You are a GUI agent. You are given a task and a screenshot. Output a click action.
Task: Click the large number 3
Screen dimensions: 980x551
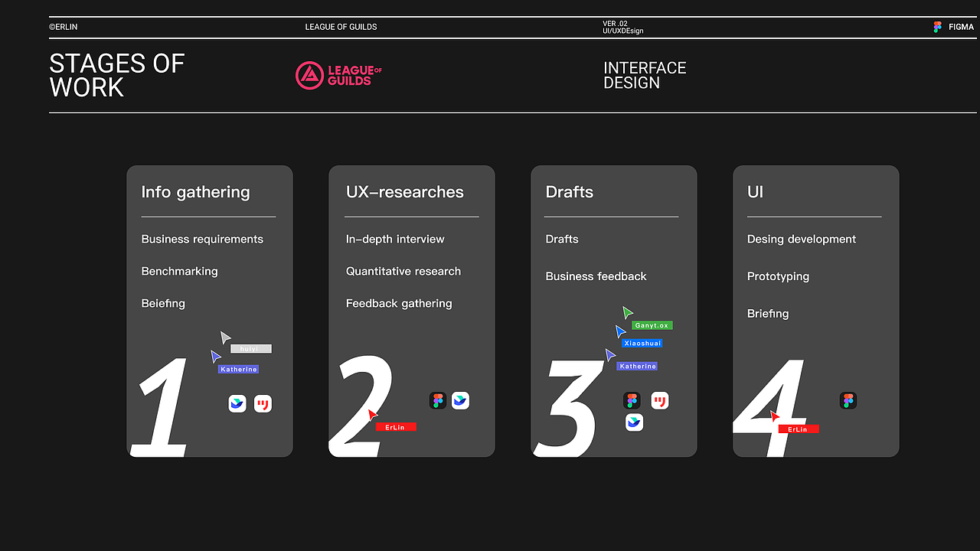568,407
